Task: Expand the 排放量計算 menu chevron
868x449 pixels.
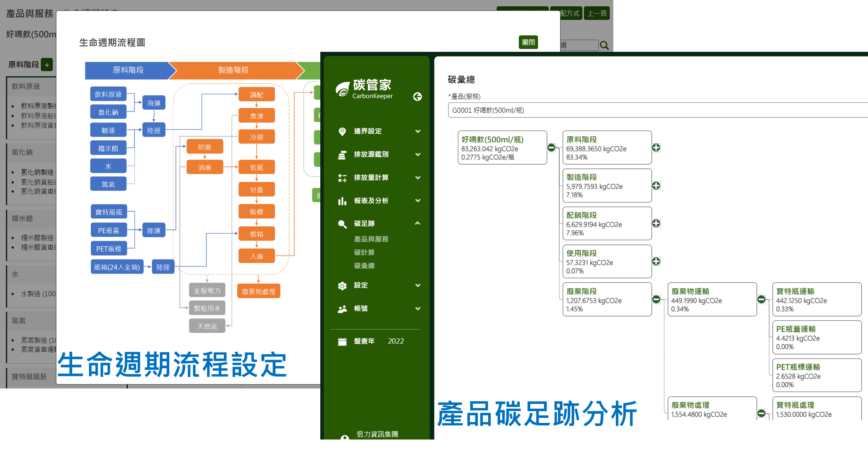Action: (x=418, y=178)
